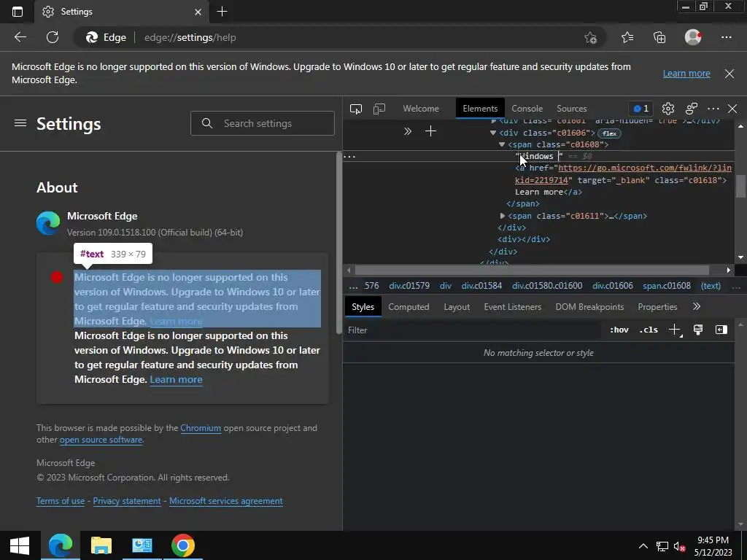Open the Windows Start menu

(x=20, y=545)
